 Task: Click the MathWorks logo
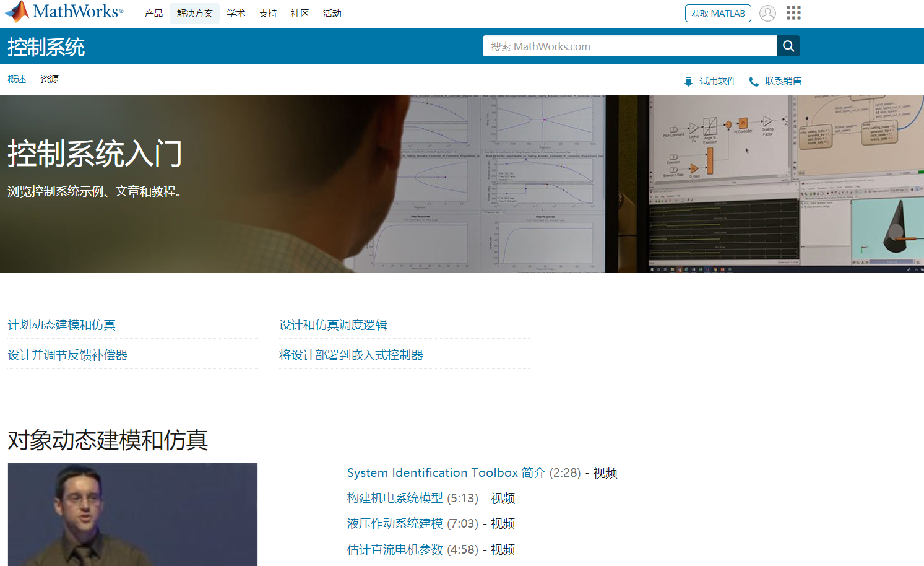(x=64, y=12)
